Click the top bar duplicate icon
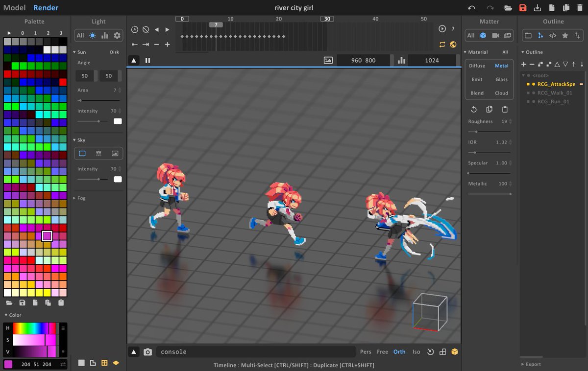The width and height of the screenshot is (588, 371). click(x=566, y=8)
